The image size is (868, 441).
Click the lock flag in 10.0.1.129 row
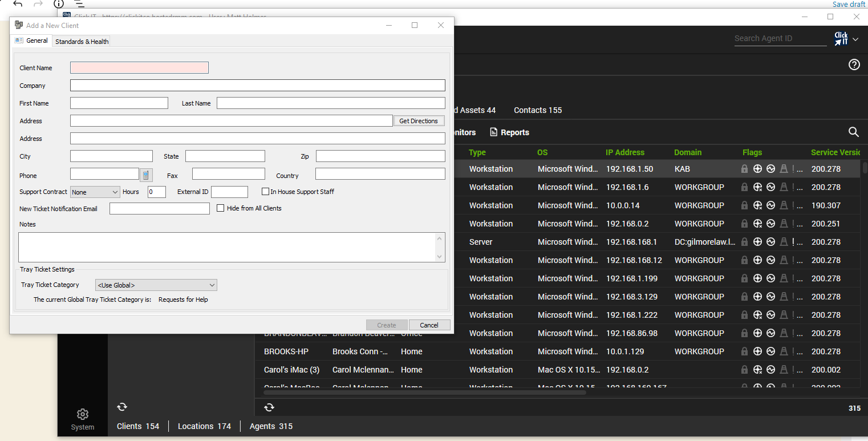click(744, 351)
